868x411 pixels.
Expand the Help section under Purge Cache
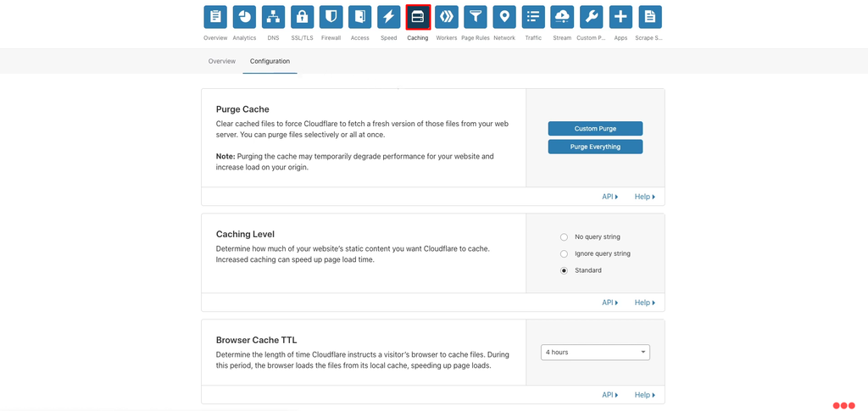644,197
